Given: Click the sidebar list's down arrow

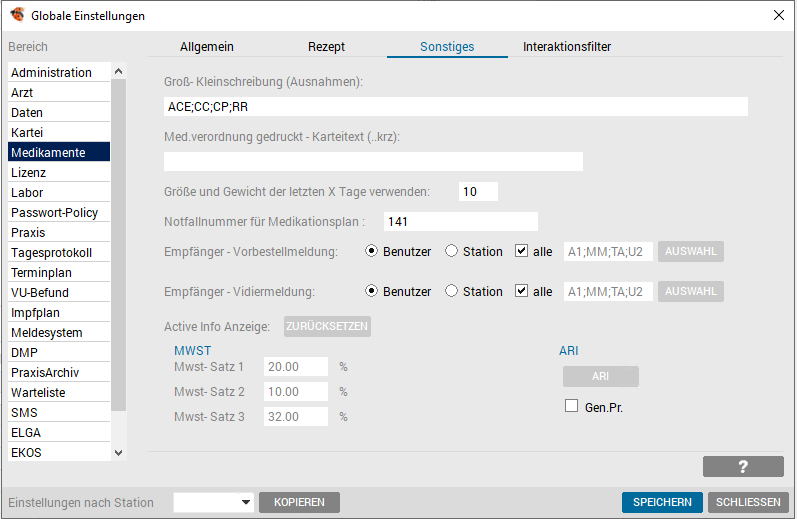Looking at the screenshot, I should point(118,452).
